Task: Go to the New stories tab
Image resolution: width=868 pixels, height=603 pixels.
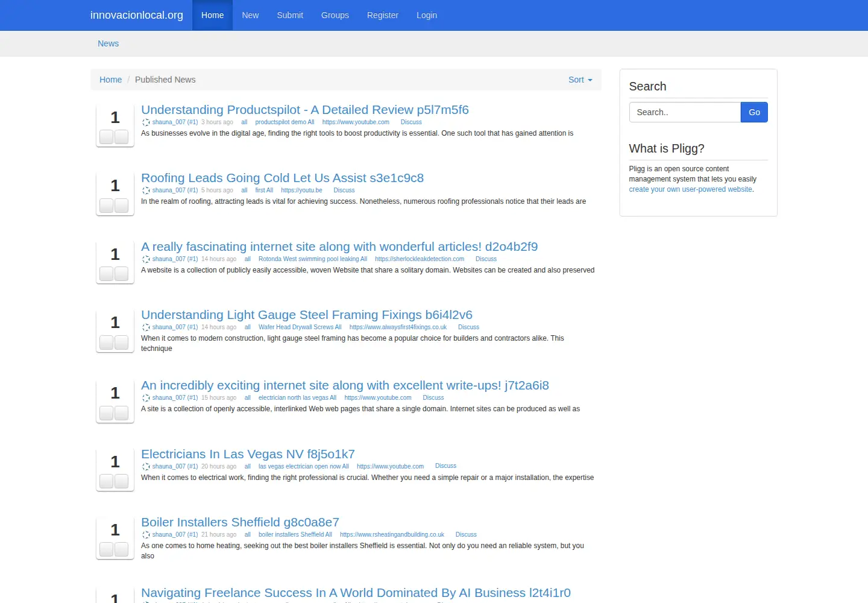Action: click(250, 15)
